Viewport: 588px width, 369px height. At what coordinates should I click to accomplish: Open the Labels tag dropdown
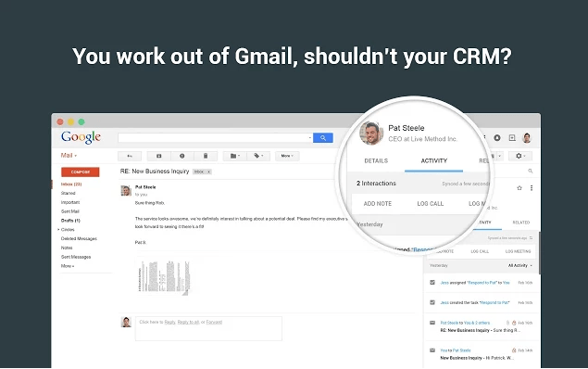coord(258,156)
